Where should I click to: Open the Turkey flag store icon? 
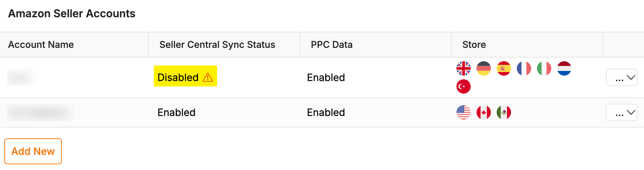(464, 86)
